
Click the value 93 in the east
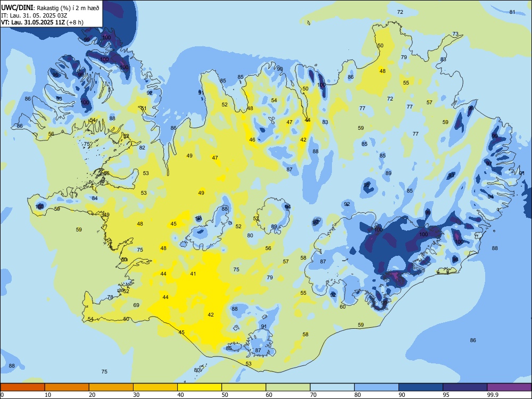(x=451, y=176)
